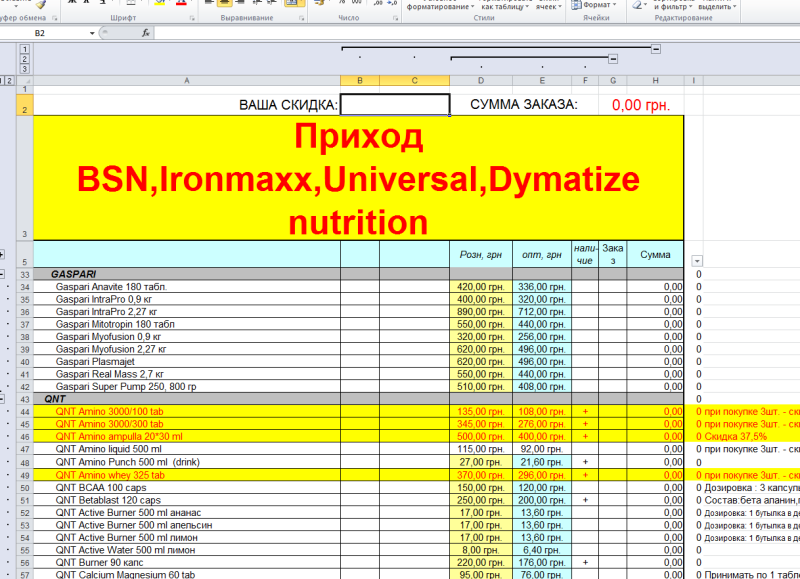Collapse the GASPARI row group

(2, 274)
